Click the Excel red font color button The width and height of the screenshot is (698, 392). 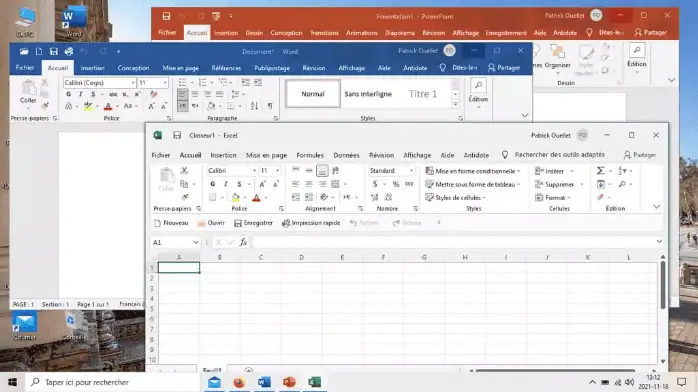[x=256, y=198]
